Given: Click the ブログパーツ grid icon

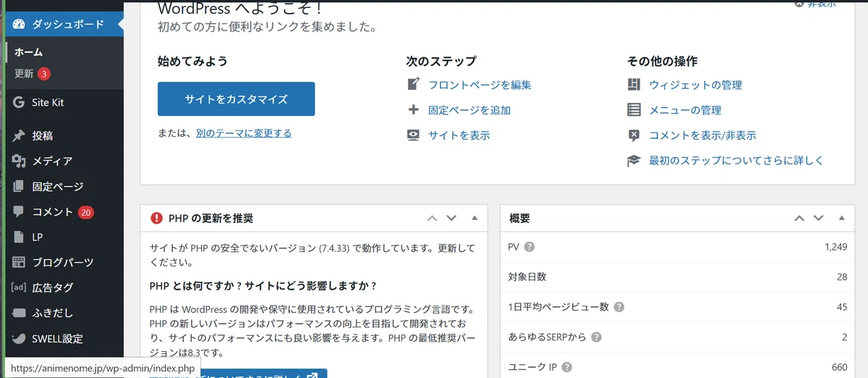Looking at the screenshot, I should (19, 262).
